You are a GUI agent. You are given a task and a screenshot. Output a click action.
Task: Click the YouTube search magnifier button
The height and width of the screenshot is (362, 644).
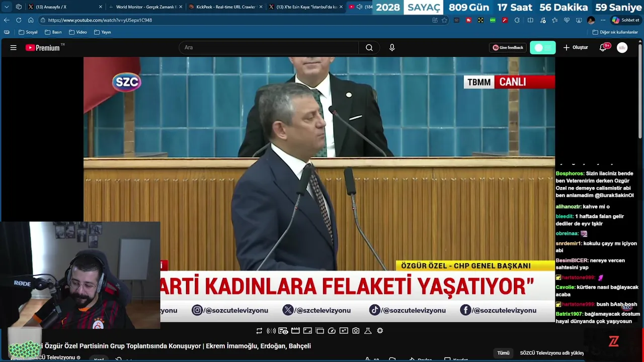pos(369,48)
